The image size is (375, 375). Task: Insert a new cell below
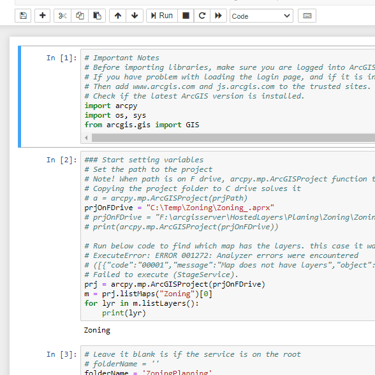click(42, 16)
